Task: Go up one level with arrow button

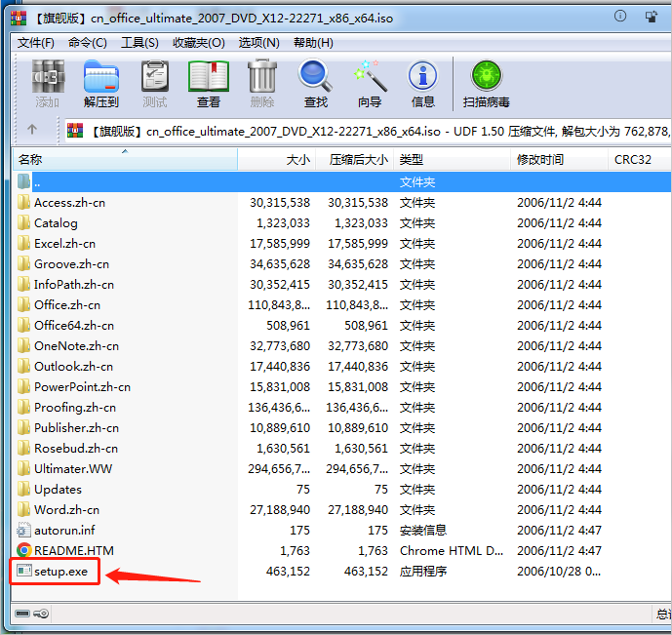Action: 32,130
